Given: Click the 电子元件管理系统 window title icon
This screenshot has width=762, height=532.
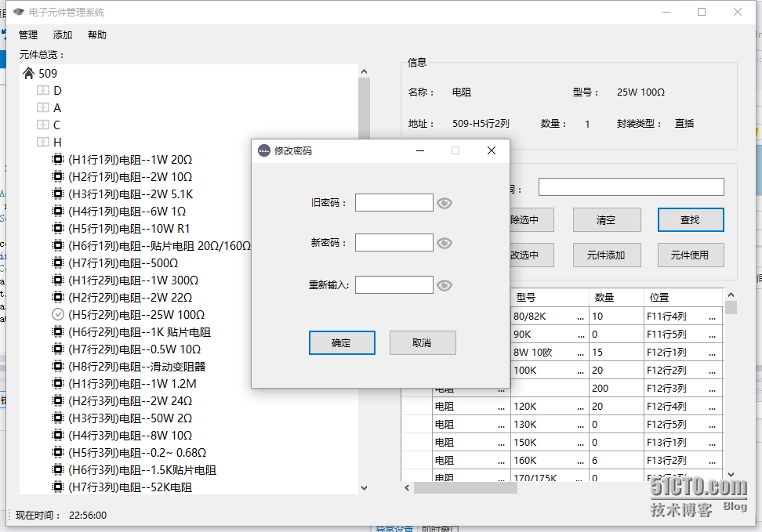Looking at the screenshot, I should [x=19, y=12].
